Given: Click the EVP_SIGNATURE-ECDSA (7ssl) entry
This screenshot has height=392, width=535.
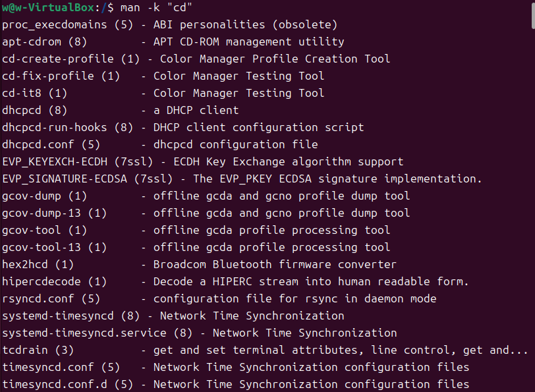Looking at the screenshot, I should coord(87,179).
